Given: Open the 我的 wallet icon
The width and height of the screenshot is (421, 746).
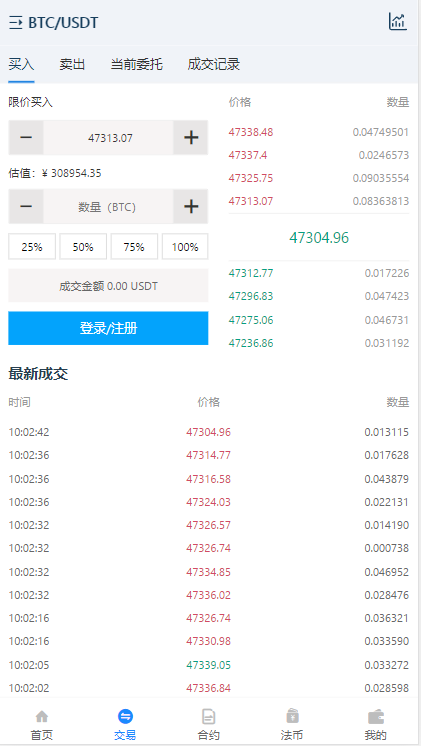Looking at the screenshot, I should click(x=375, y=716).
